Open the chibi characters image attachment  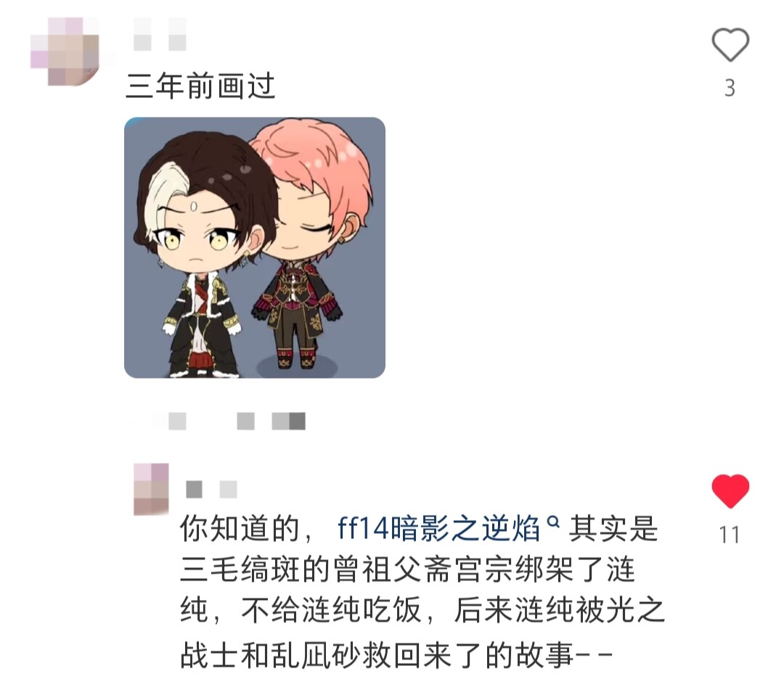click(255, 247)
